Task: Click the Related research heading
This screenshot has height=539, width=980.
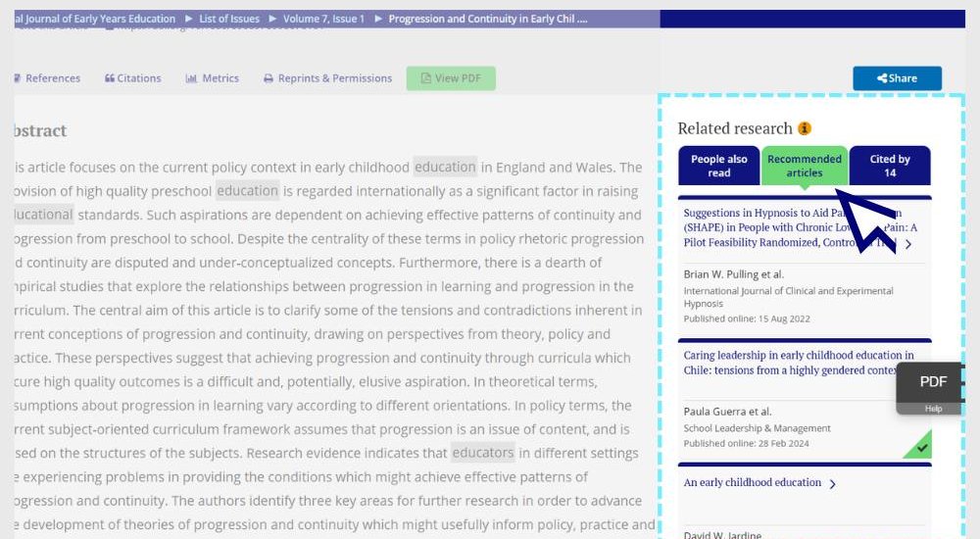Action: [735, 128]
